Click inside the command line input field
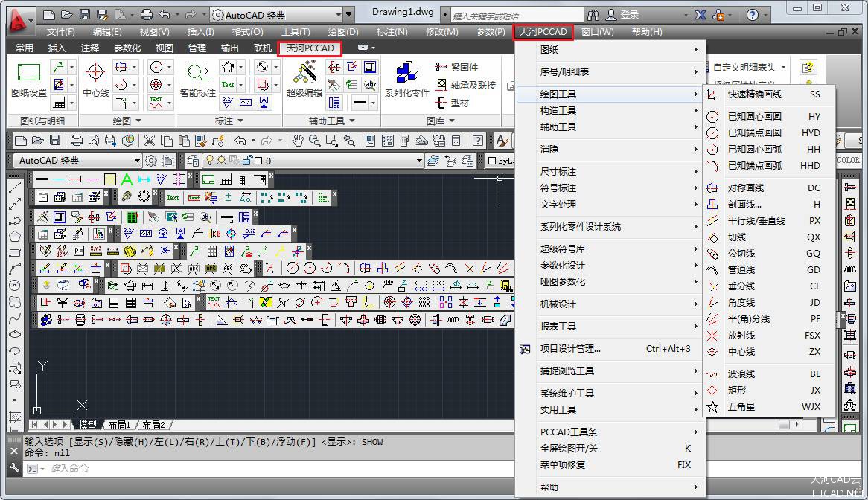The width and height of the screenshot is (868, 500). 149,468
